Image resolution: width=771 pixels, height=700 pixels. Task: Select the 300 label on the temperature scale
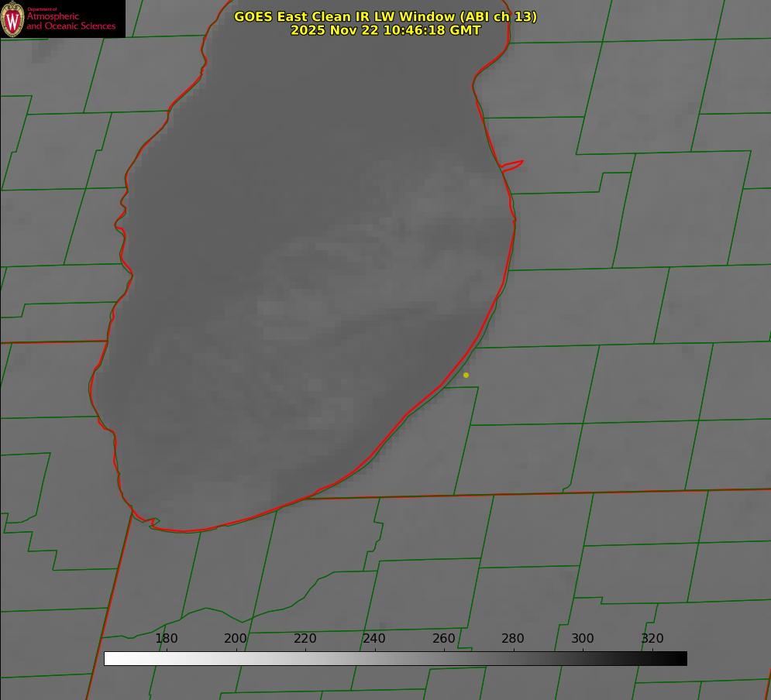click(x=583, y=638)
